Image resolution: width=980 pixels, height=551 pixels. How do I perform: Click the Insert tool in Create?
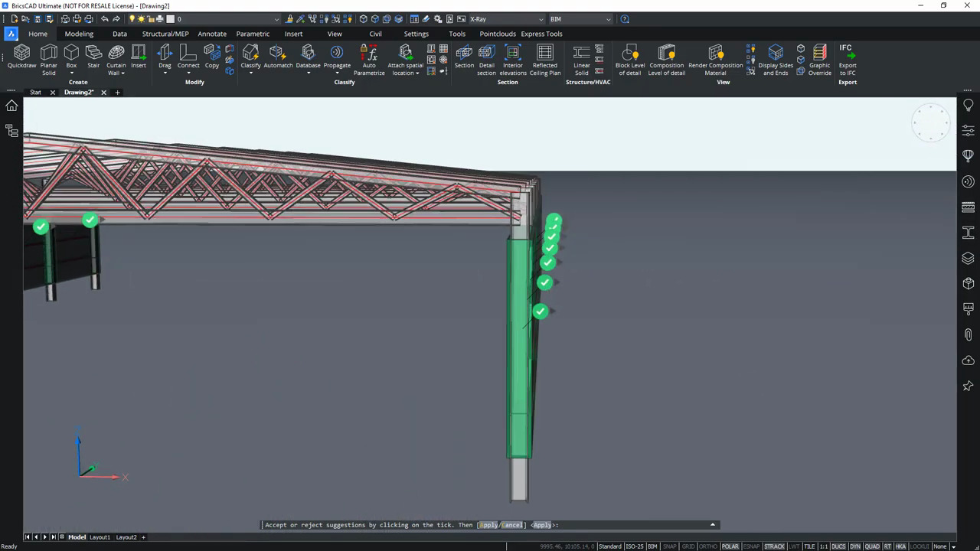139,58
